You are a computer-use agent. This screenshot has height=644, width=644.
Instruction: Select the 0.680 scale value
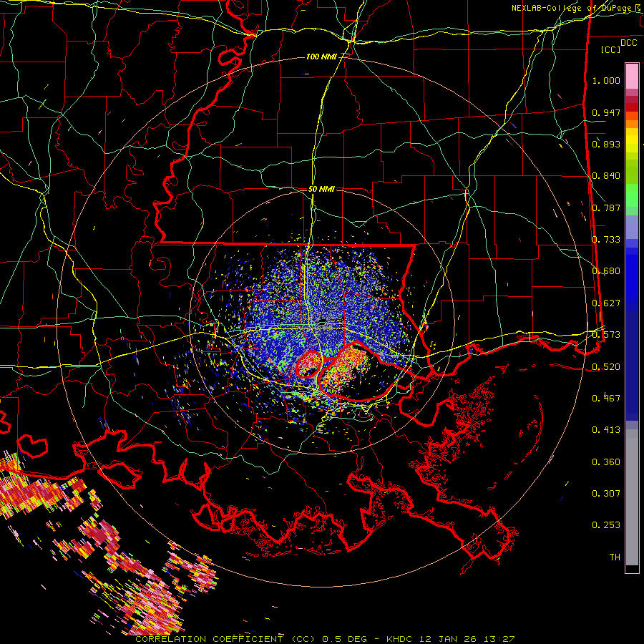click(606, 271)
